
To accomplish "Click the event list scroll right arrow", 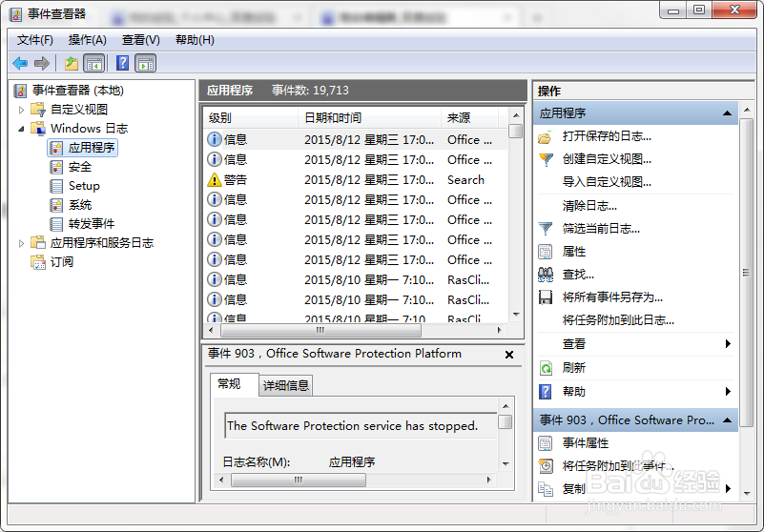I will click(x=500, y=330).
